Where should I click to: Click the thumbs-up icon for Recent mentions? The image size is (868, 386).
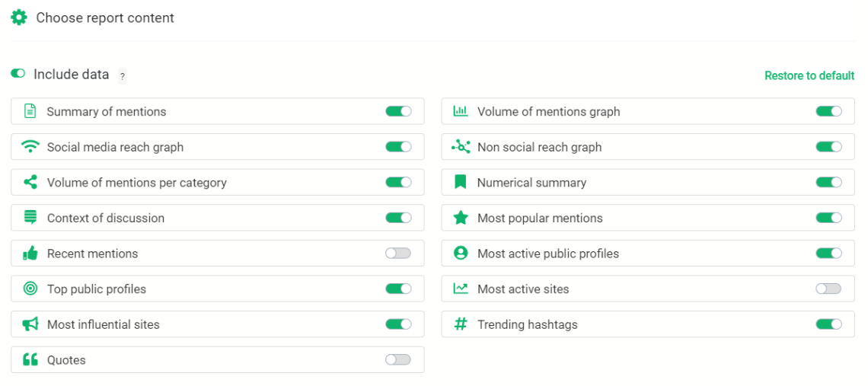pyautogui.click(x=30, y=254)
